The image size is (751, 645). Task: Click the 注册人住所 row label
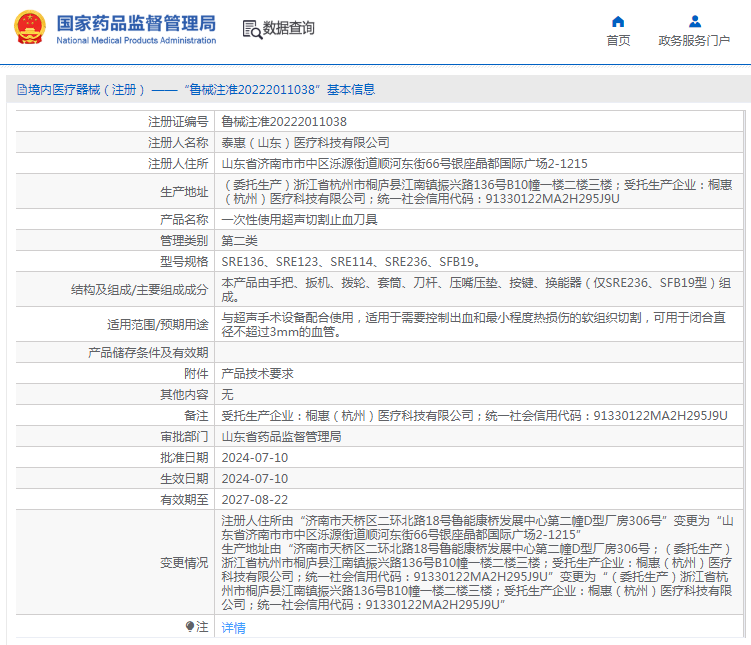pos(178,164)
